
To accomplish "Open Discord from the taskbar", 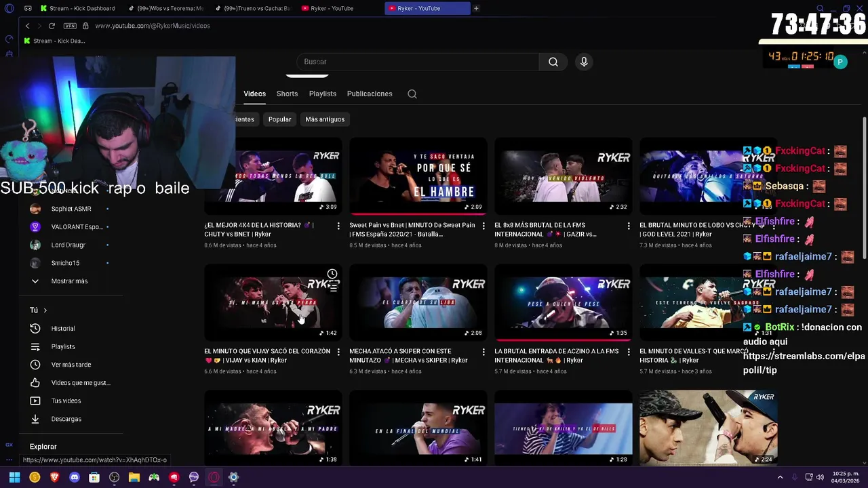I will pyautogui.click(x=75, y=477).
